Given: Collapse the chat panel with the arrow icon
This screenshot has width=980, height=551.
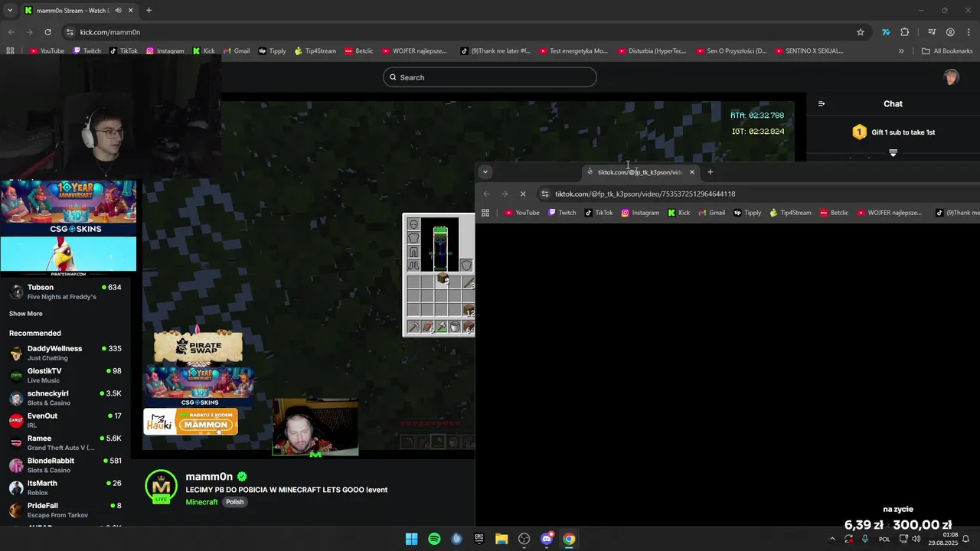Looking at the screenshot, I should pyautogui.click(x=822, y=103).
